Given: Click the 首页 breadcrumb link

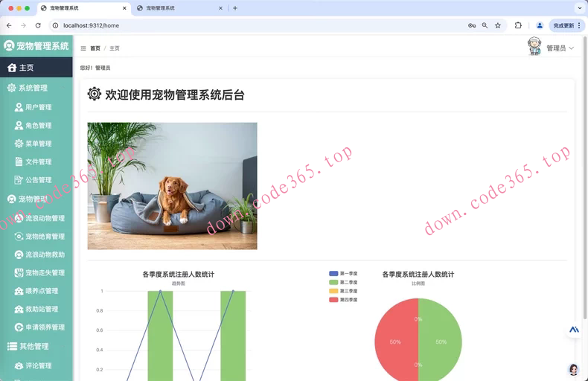Looking at the screenshot, I should pos(95,48).
